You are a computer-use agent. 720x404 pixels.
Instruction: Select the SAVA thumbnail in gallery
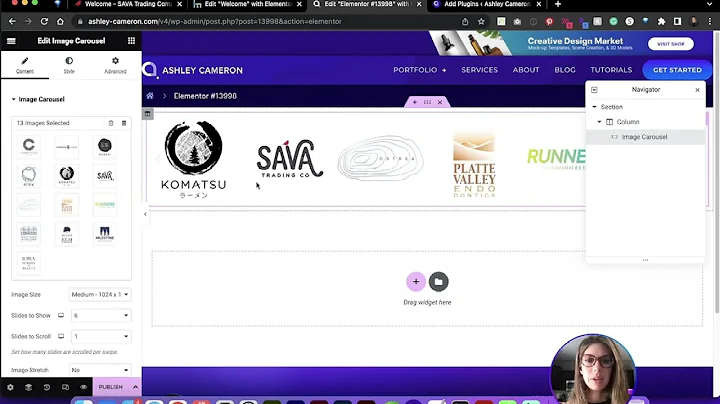point(105,175)
